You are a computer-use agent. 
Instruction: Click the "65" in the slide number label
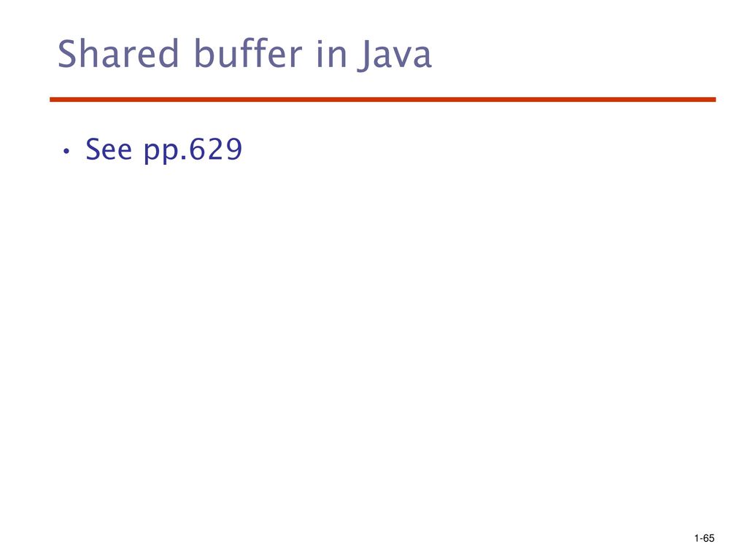point(709,538)
